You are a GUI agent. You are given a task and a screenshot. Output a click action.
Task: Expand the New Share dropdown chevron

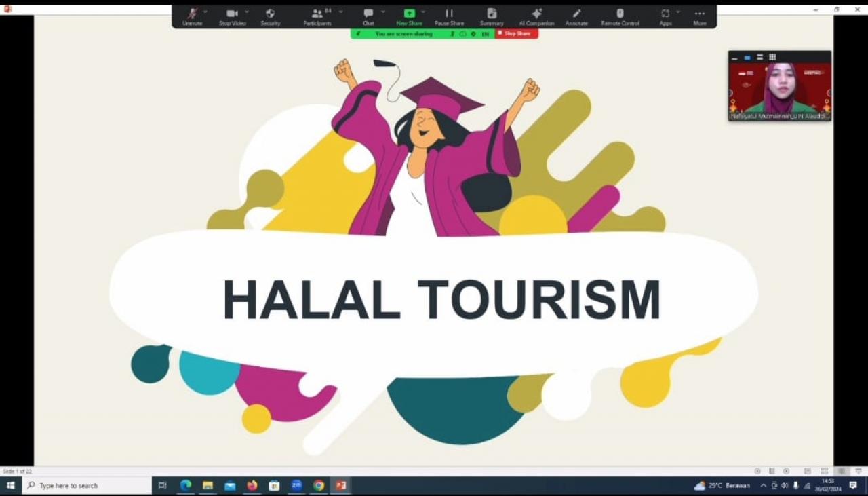[424, 12]
